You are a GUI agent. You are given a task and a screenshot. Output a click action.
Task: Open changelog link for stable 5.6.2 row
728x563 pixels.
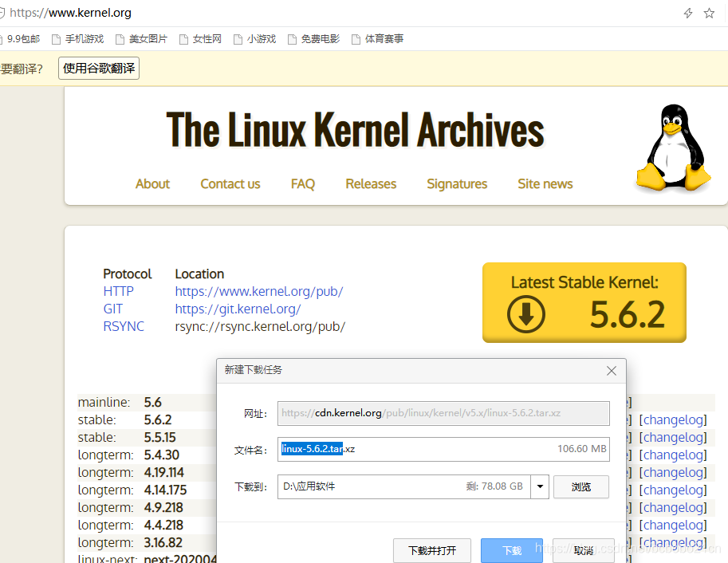673,420
